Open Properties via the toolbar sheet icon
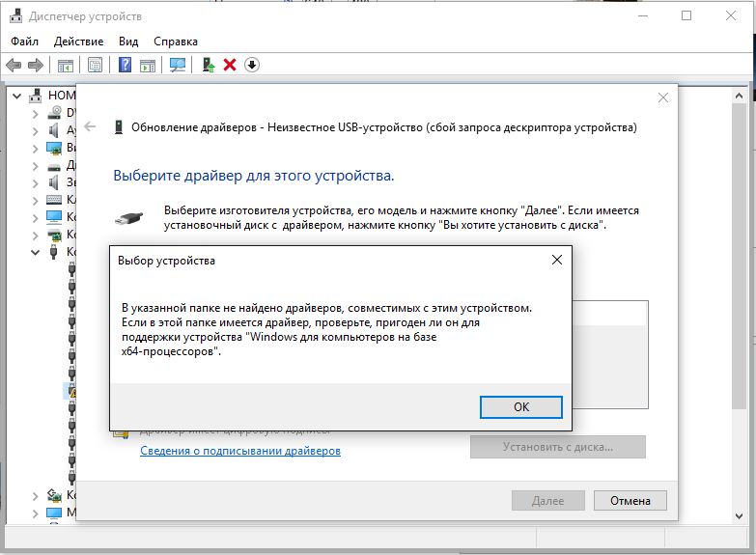The image size is (756, 555). 95,65
